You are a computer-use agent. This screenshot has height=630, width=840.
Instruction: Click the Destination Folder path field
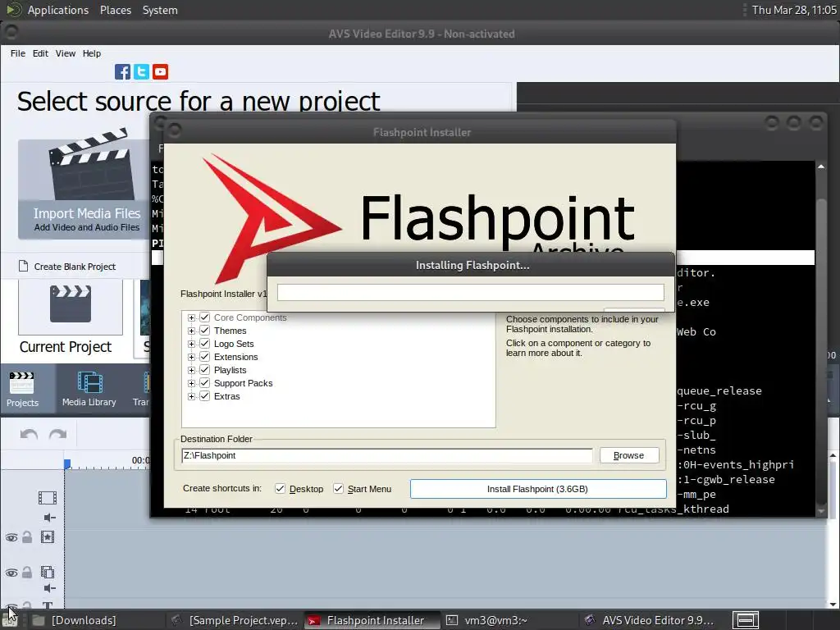[387, 455]
